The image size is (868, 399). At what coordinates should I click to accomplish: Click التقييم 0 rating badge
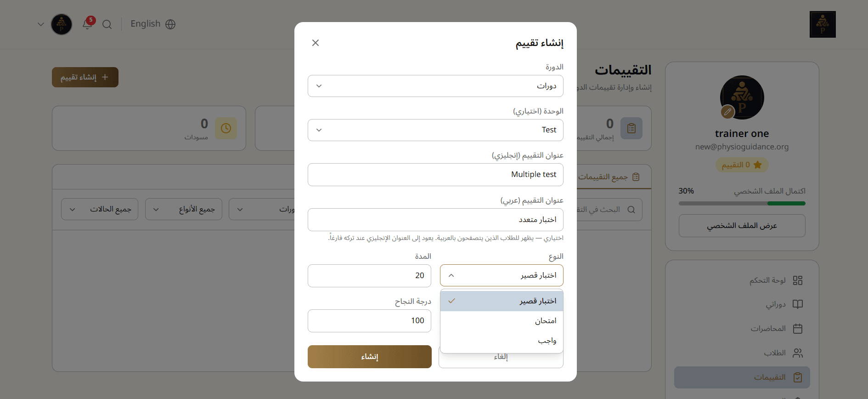tap(742, 165)
